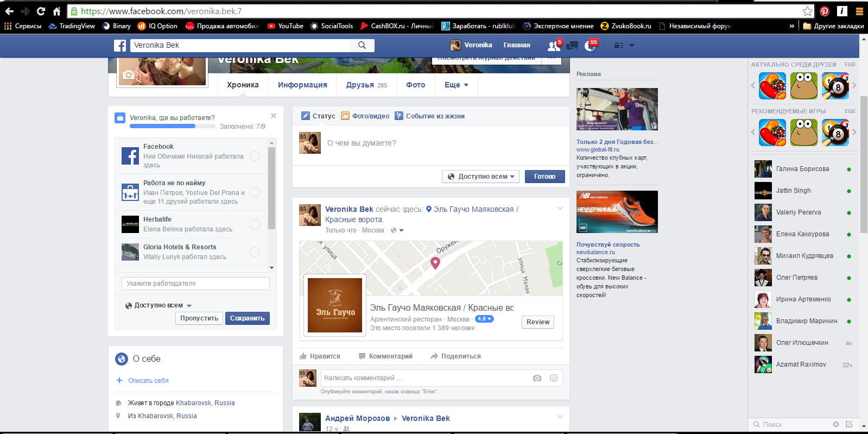Open the messages icon
Viewport: 868px width, 434px height.
[572, 46]
